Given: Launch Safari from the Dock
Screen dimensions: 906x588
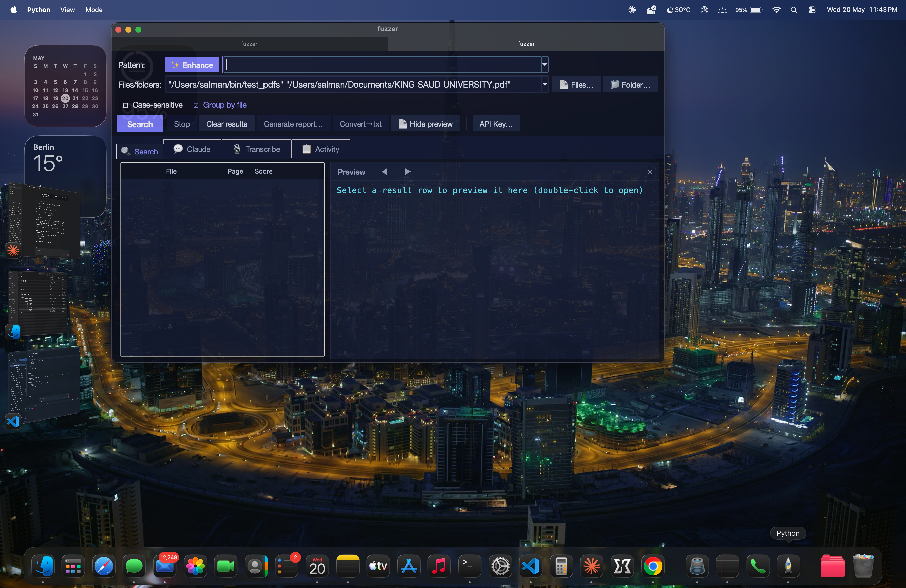Looking at the screenshot, I should click(103, 566).
